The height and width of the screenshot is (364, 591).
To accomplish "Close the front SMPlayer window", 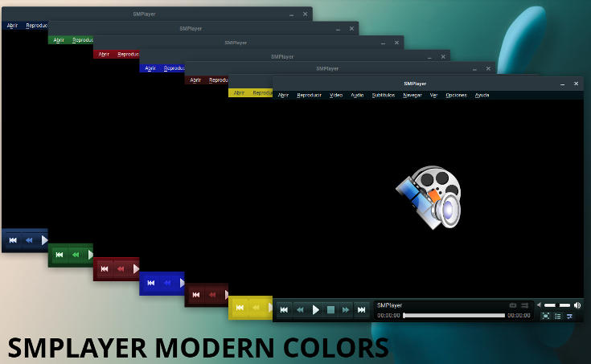I will pos(576,84).
